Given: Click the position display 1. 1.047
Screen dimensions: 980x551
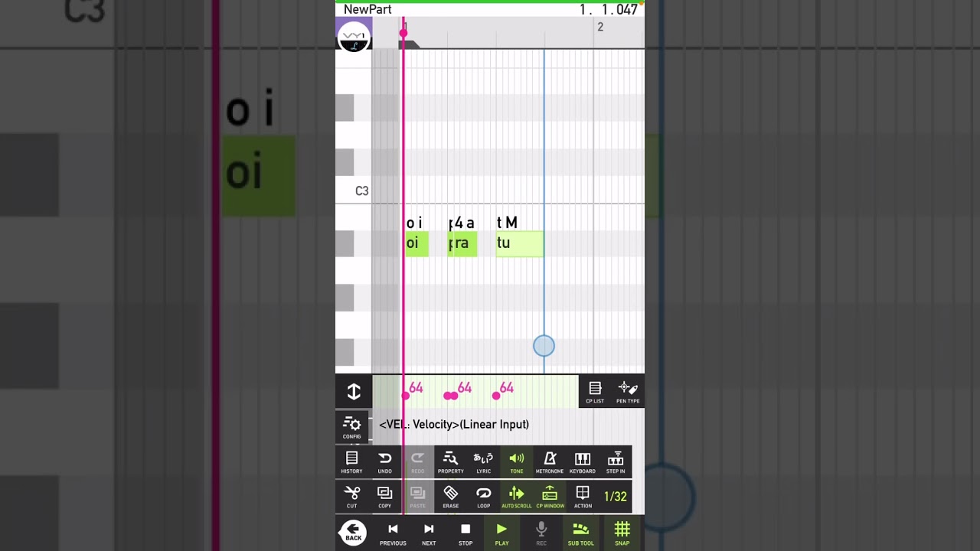Looking at the screenshot, I should click(x=609, y=10).
